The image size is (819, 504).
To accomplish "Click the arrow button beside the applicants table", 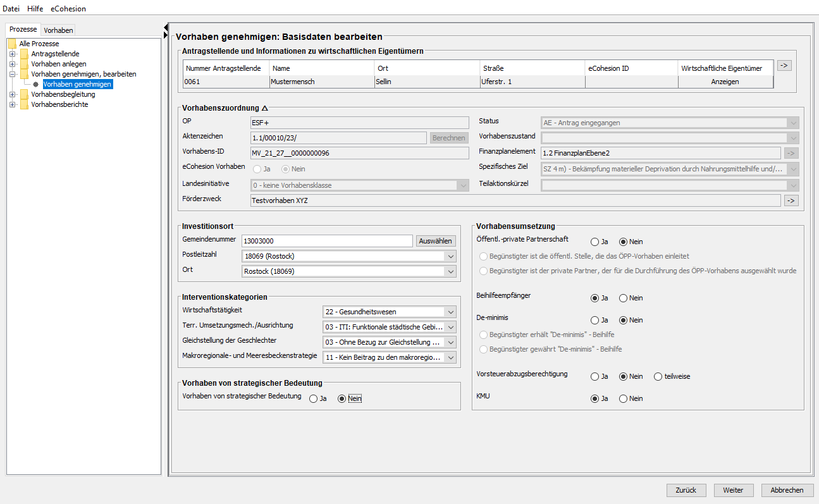I will pyautogui.click(x=784, y=65).
